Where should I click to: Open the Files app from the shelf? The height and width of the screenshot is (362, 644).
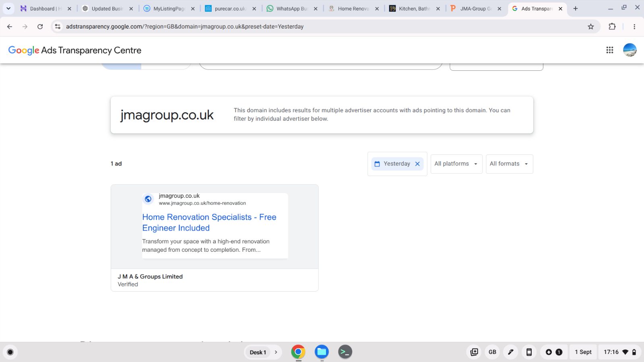pos(322,352)
